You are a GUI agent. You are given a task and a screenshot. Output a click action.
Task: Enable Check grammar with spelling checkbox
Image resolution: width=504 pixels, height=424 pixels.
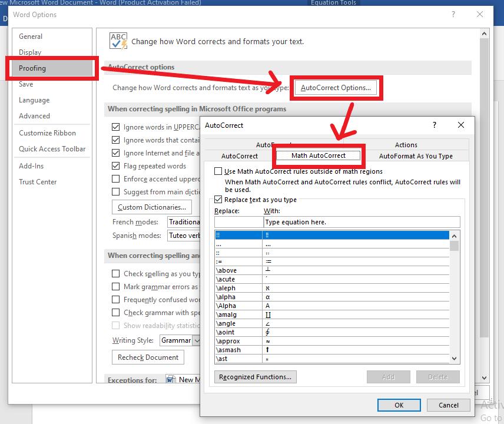pos(116,313)
